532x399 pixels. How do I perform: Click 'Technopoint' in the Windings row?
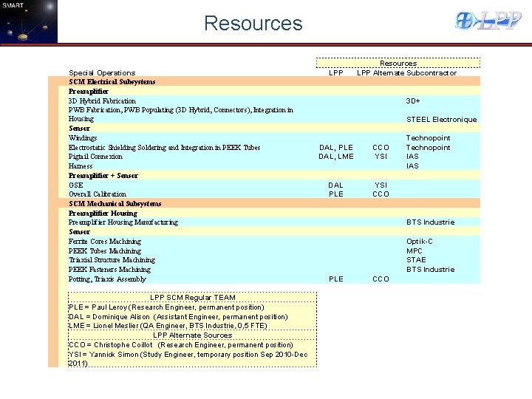pyautogui.click(x=428, y=137)
